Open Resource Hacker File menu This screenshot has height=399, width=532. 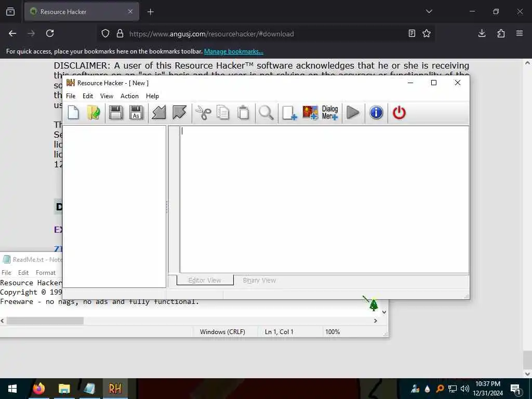[71, 96]
